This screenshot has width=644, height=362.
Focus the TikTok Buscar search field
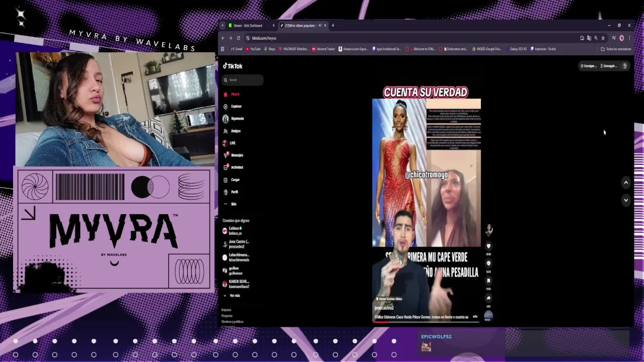243,80
